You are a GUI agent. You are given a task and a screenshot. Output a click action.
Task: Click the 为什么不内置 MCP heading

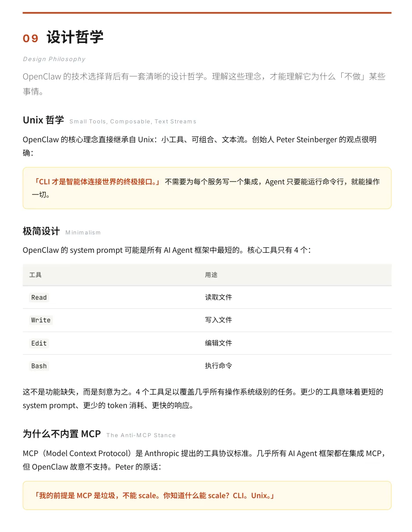[62, 434]
